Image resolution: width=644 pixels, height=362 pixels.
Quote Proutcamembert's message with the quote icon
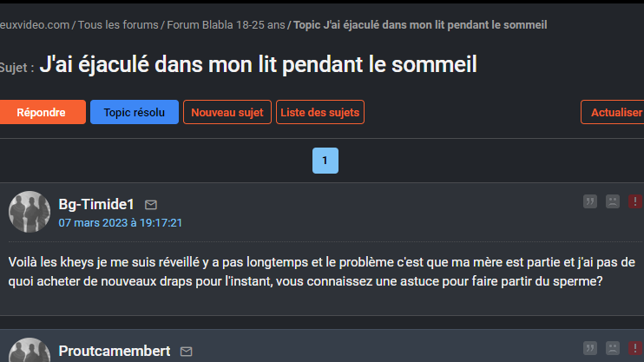tap(590, 348)
